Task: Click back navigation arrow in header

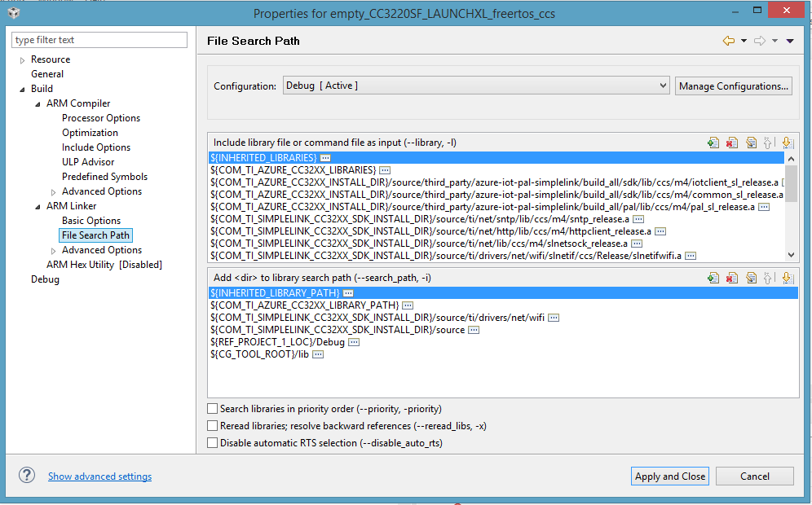Action: pyautogui.click(x=729, y=41)
